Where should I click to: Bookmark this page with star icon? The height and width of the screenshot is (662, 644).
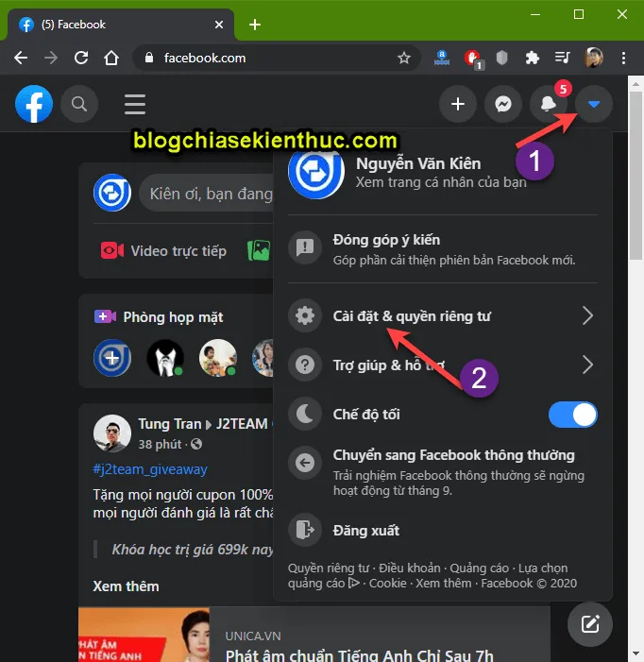(x=404, y=58)
